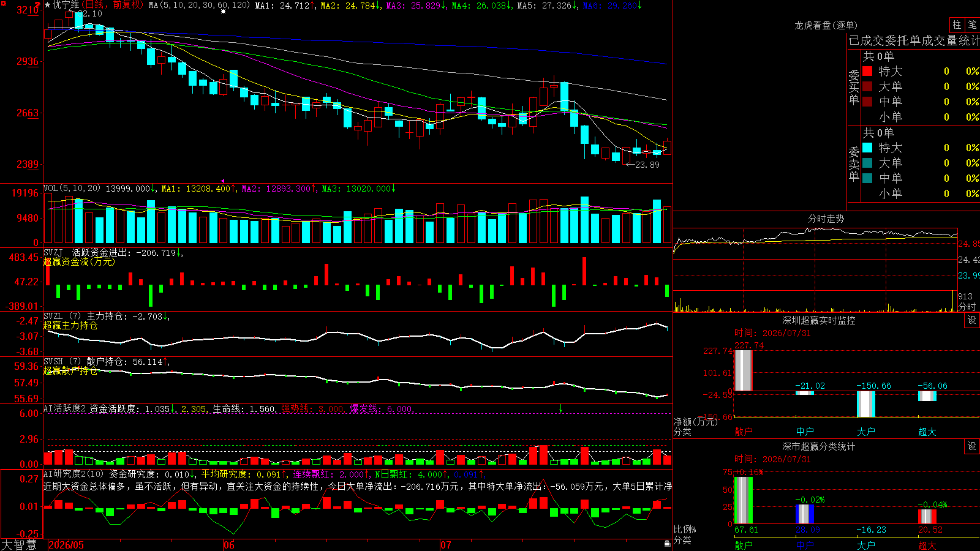This screenshot has width=980, height=551.
Task: Click the 67.61 散户 ratio value
Action: (x=746, y=530)
